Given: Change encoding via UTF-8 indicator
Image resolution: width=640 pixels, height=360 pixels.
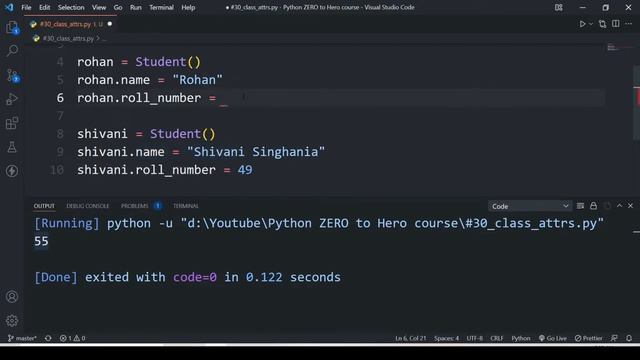Looking at the screenshot, I should 474,338.
